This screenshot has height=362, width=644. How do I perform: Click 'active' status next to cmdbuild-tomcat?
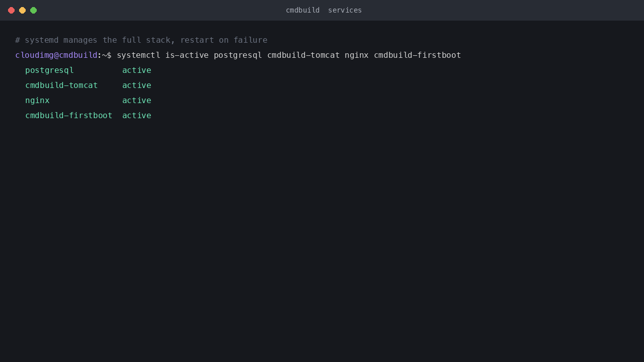coord(137,85)
